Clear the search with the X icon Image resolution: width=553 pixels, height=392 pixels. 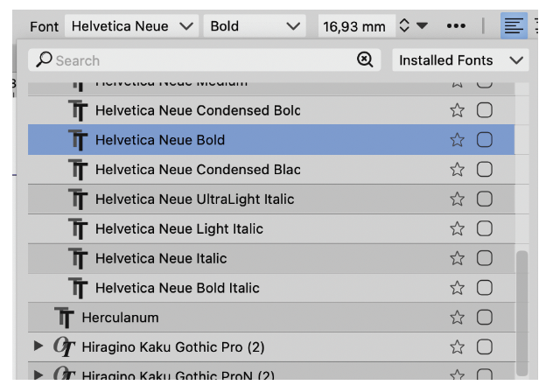365,59
